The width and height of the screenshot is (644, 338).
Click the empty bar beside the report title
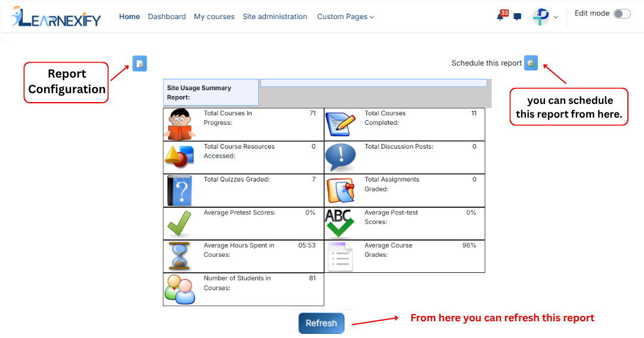coord(374,83)
